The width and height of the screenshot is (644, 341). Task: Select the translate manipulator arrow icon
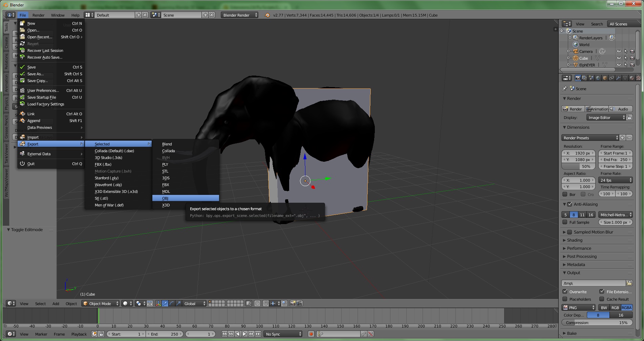[x=165, y=303]
